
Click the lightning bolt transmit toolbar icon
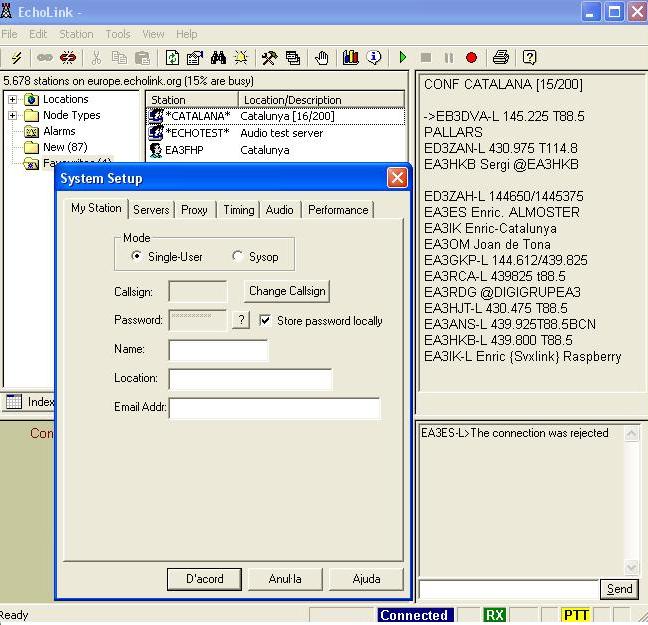[17, 57]
